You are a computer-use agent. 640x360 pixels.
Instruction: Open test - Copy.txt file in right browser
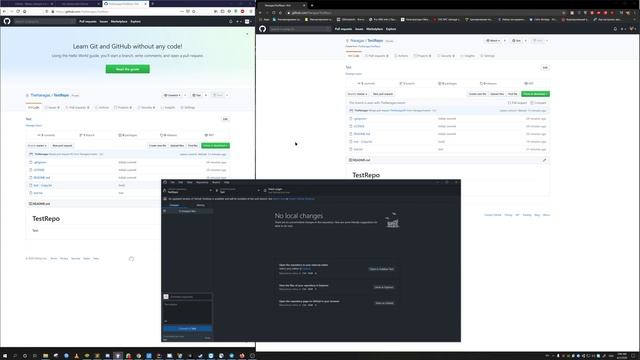coord(362,142)
